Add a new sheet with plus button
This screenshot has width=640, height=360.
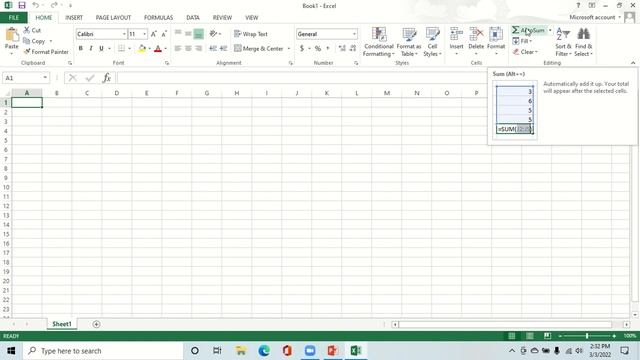coord(96,324)
